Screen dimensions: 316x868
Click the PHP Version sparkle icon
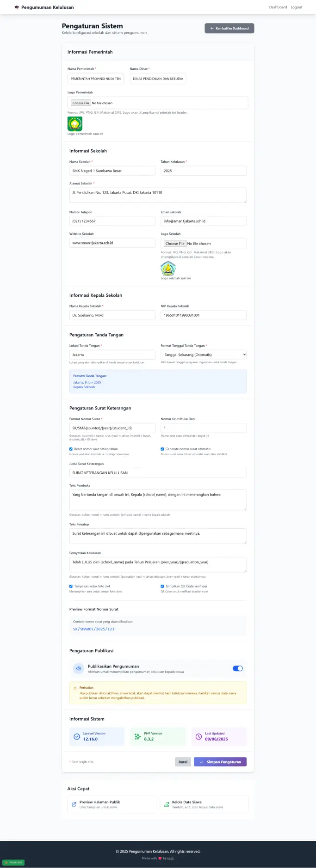[137, 736]
